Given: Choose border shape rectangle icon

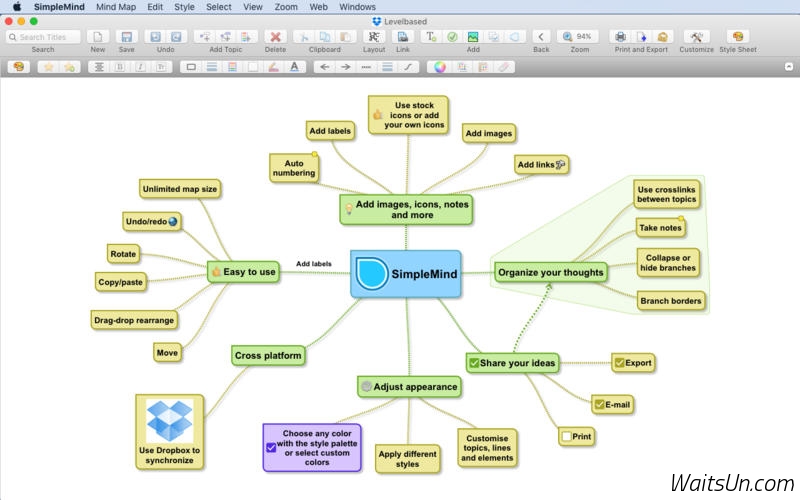Looking at the screenshot, I should tap(191, 67).
